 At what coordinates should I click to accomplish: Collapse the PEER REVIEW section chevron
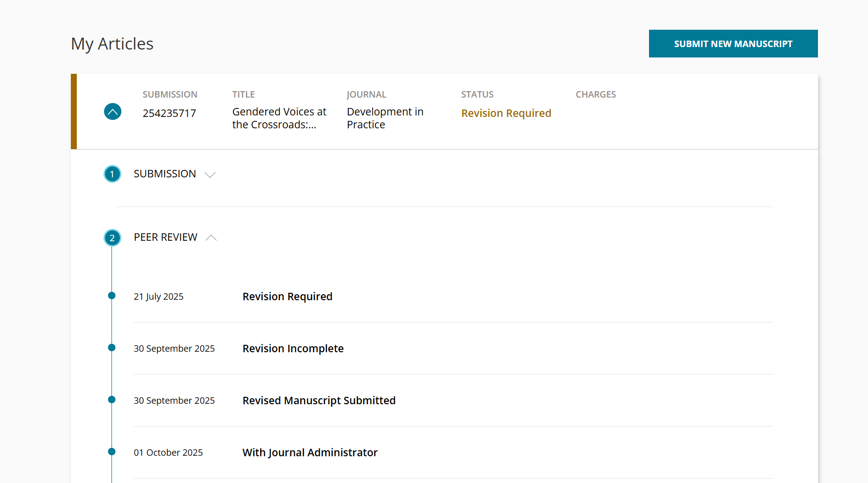211,238
